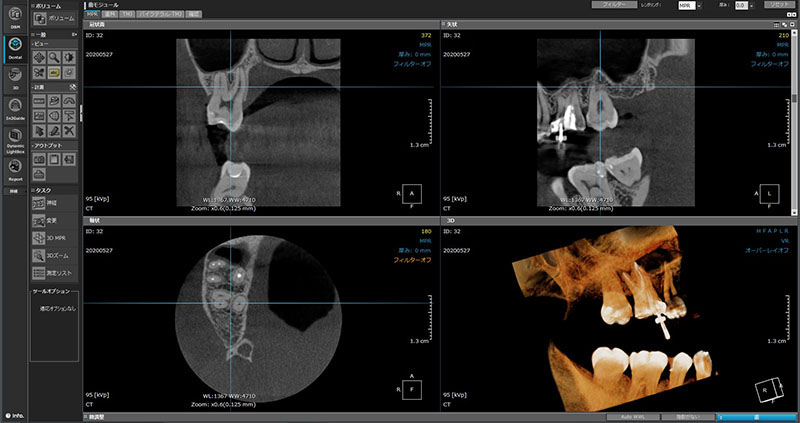Select the rotate view tool

pos(39,73)
